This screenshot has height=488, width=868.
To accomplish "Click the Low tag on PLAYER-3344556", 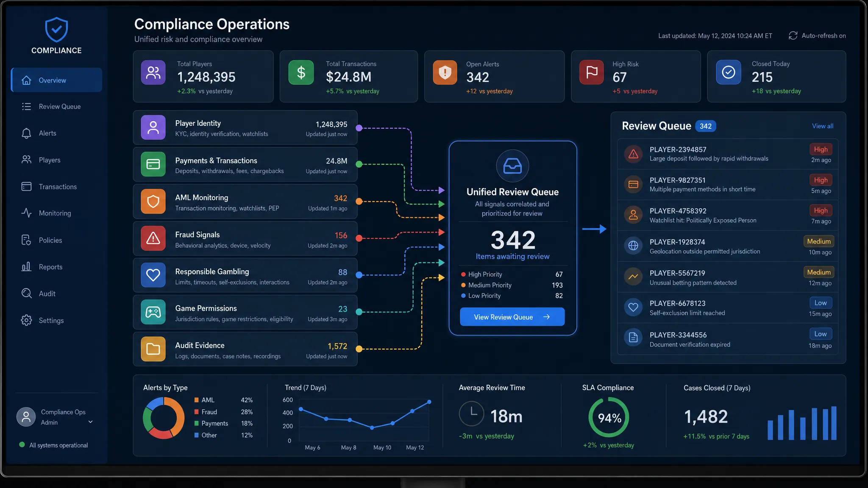I will pos(820,334).
